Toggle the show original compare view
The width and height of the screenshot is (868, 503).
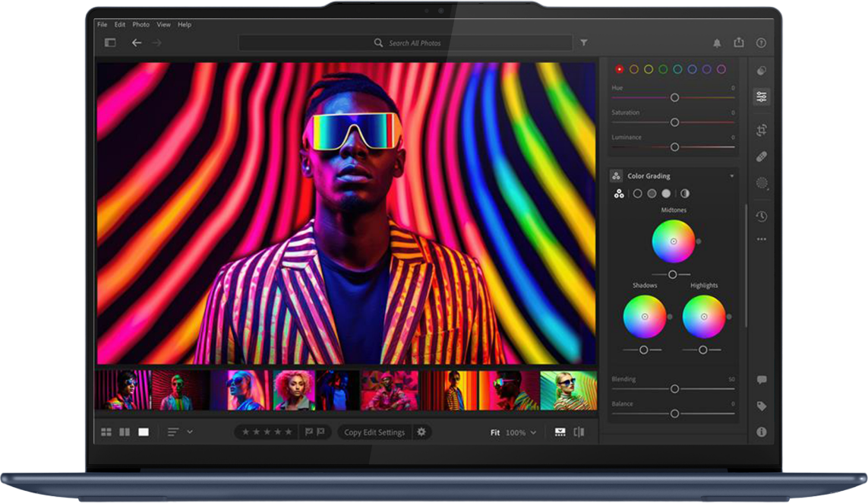(579, 432)
